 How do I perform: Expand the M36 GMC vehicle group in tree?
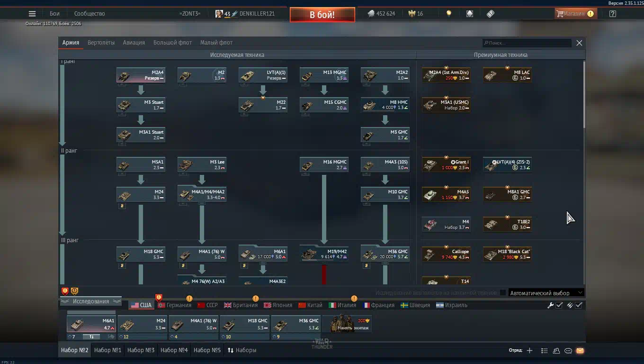pyautogui.click(x=385, y=254)
